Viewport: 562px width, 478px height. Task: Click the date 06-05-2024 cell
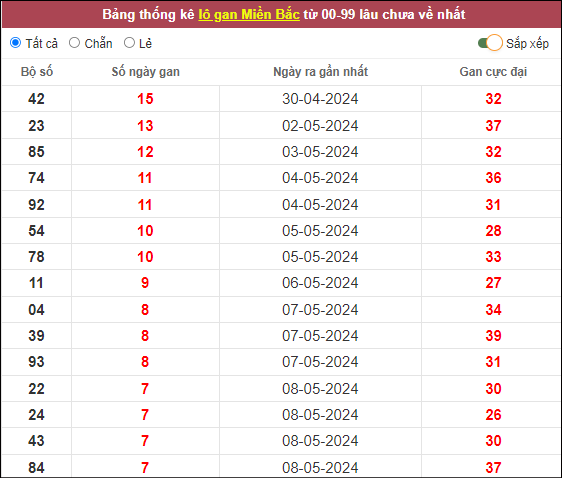(320, 283)
